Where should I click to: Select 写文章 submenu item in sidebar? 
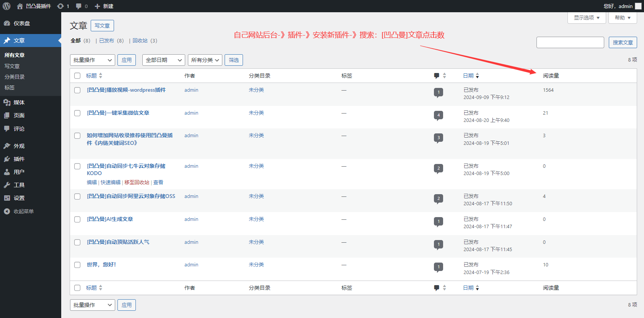click(x=12, y=66)
